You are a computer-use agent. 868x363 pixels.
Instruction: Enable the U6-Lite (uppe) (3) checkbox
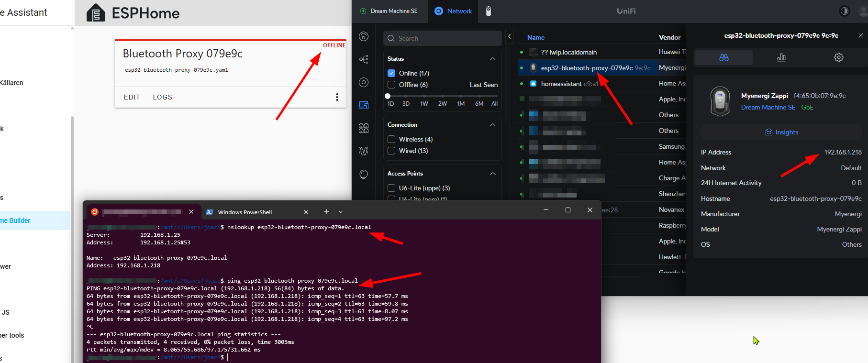coord(391,188)
